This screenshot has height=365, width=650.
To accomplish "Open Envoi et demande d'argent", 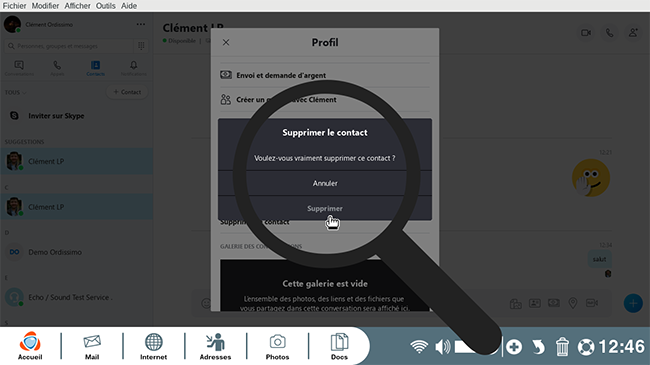I will (325, 75).
